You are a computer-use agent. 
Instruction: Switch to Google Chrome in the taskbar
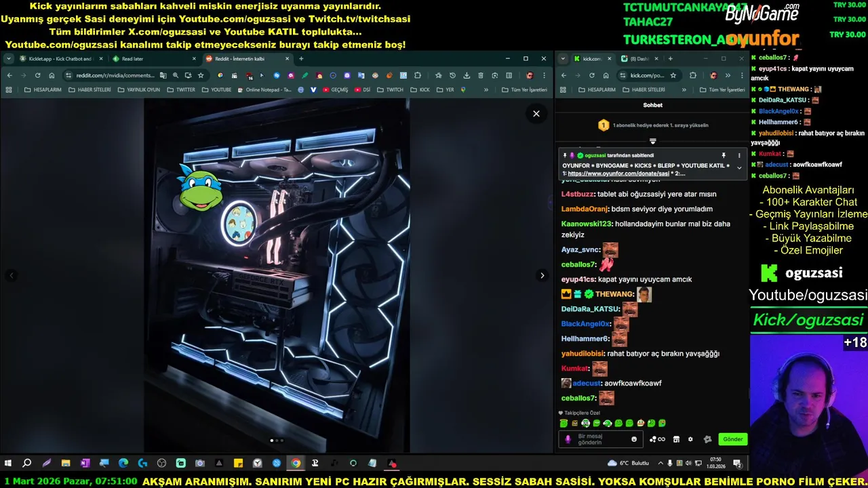[x=296, y=464]
